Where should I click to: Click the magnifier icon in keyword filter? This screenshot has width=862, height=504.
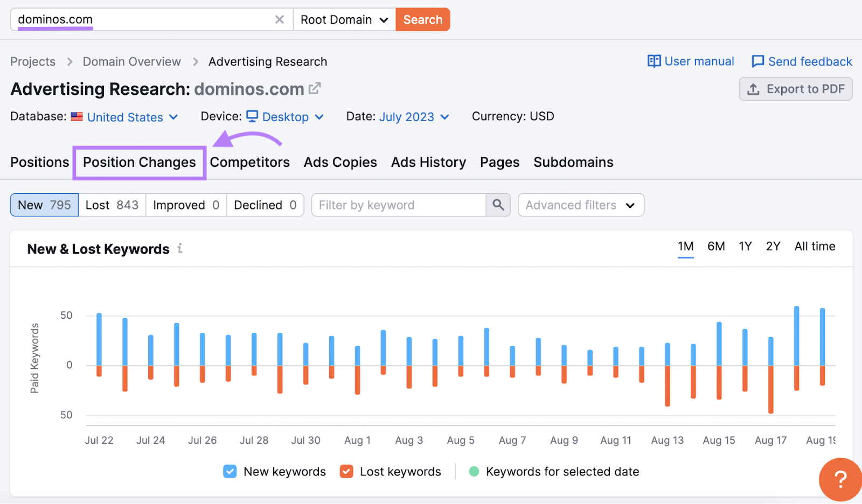[497, 205]
